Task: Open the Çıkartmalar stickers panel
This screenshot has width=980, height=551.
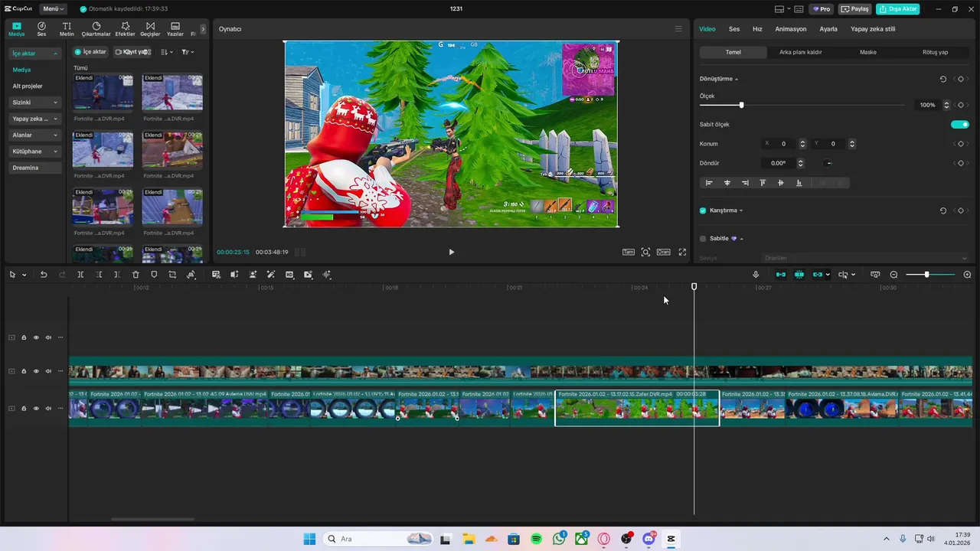Action: (x=96, y=29)
